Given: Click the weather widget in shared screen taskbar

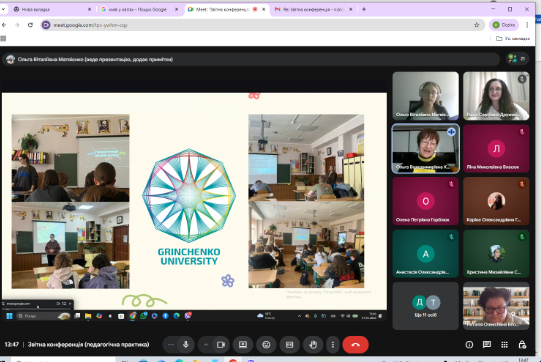Looking at the screenshot, I should 266,316.
